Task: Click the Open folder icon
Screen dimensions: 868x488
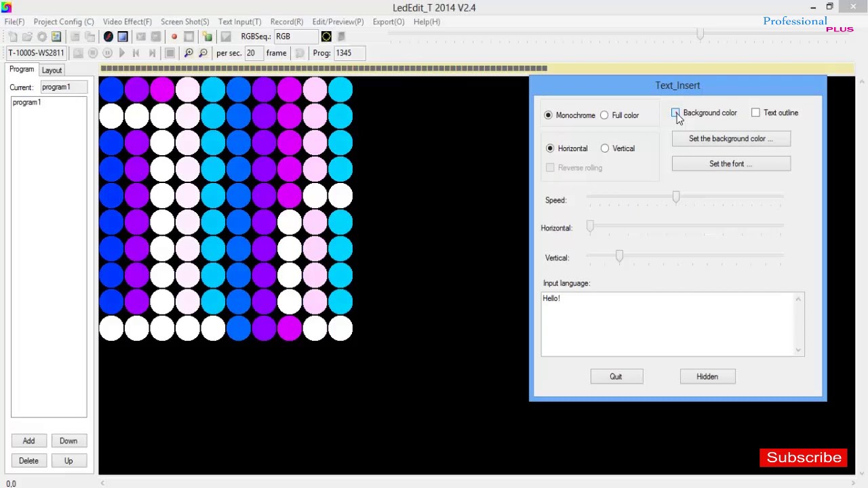Action: pyautogui.click(x=27, y=37)
